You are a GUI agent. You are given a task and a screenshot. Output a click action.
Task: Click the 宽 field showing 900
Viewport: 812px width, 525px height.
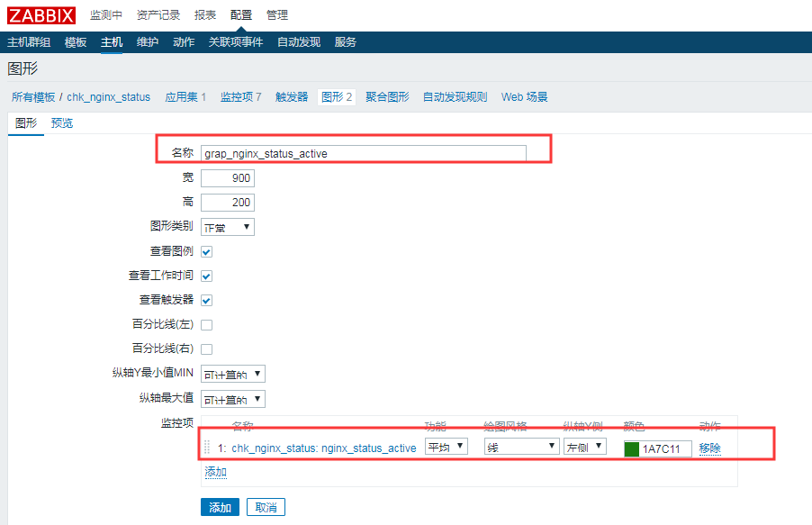pos(228,177)
